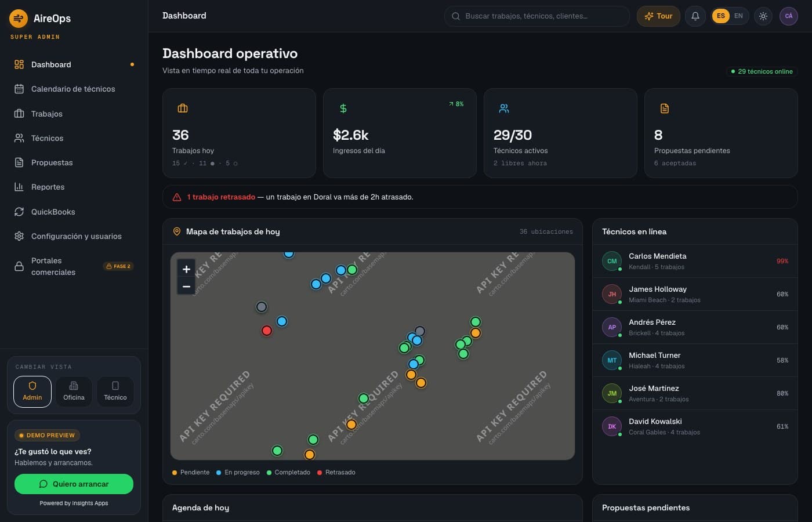The width and height of the screenshot is (812, 522).
Task: Click James Holloway's JH avatar
Action: point(612,294)
